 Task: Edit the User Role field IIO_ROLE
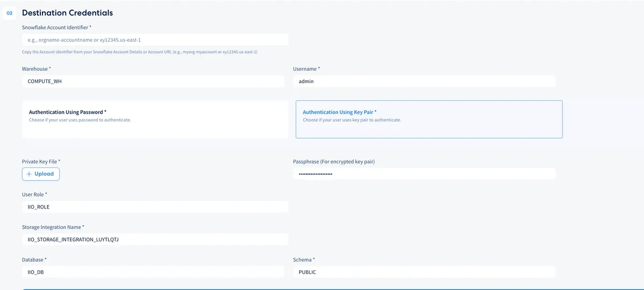point(155,207)
